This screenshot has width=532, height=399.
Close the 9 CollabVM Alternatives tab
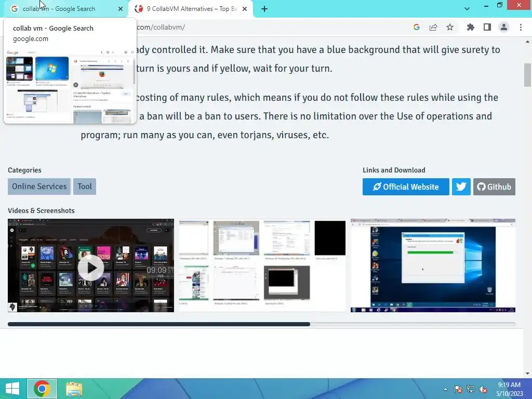point(245,9)
